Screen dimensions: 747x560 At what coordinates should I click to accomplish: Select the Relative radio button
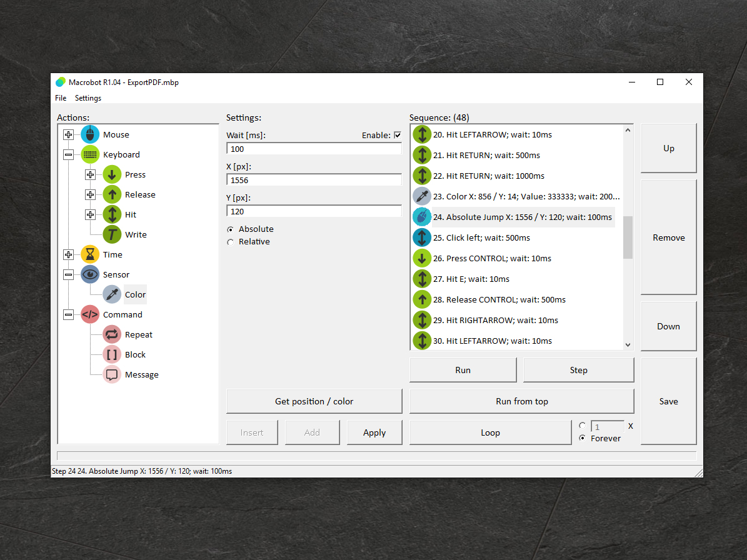[231, 242]
